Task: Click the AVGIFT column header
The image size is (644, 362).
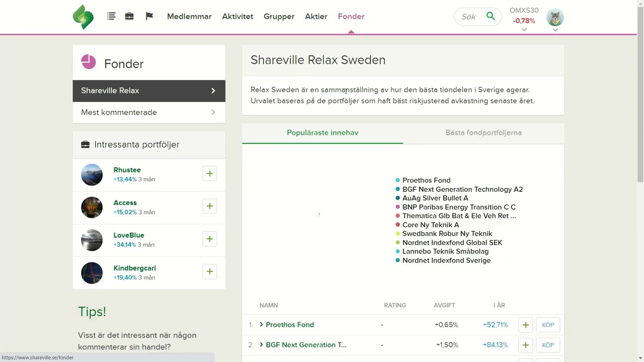Action: point(444,305)
